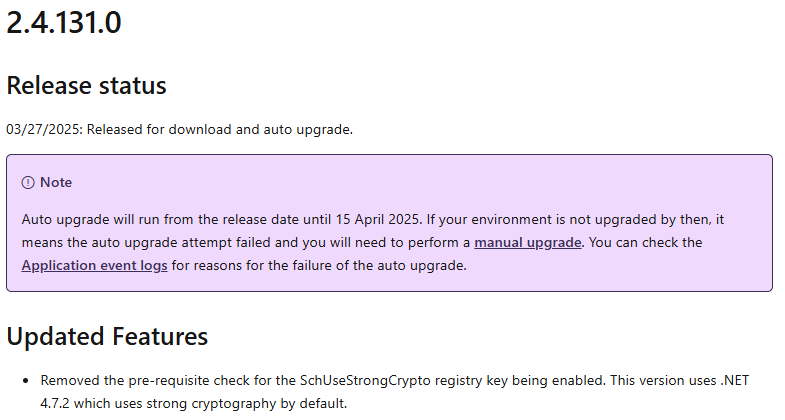This screenshot has height=420, width=785.
Task: Click the Release status heading
Action: coord(86,85)
